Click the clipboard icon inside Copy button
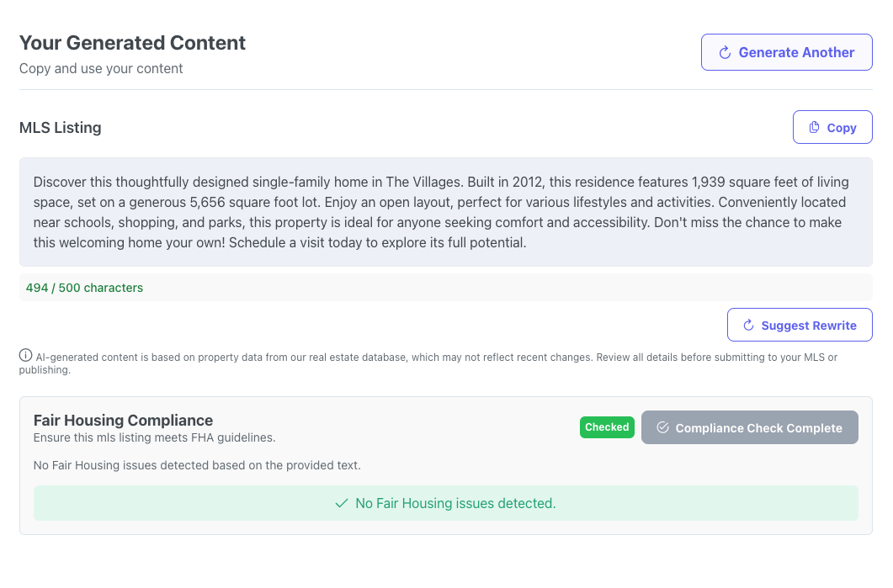Screen dimensions: 893x588 coord(813,126)
